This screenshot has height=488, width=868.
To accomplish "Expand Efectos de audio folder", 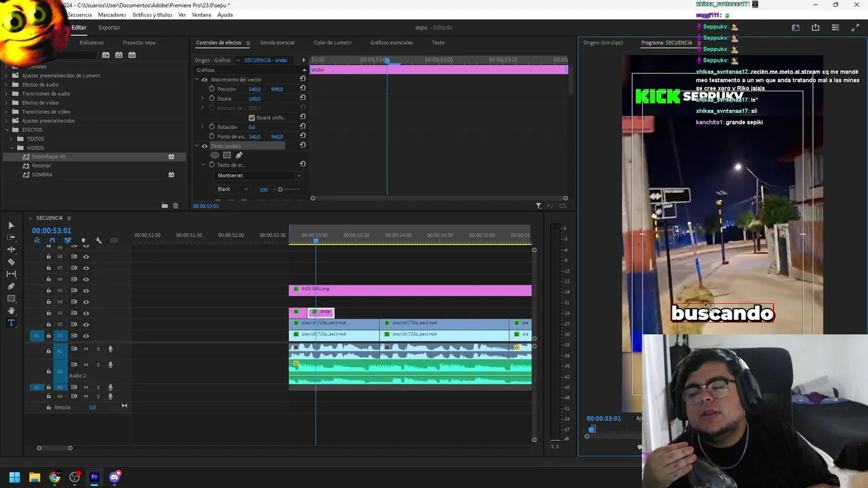I will pos(7,85).
